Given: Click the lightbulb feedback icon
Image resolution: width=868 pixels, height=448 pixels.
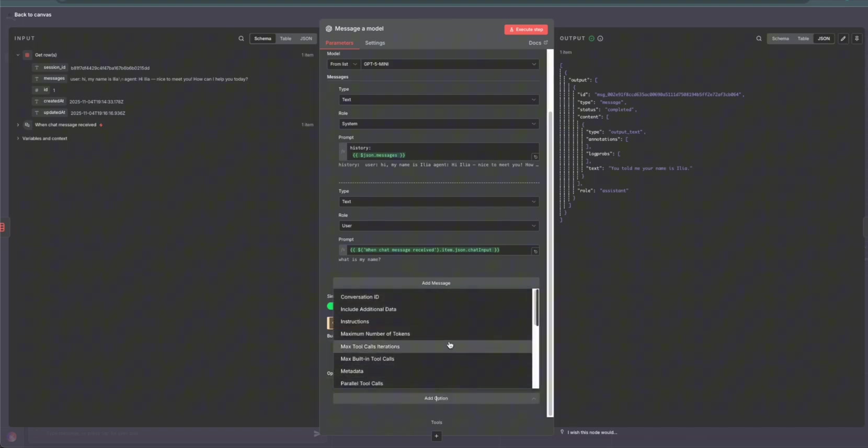Looking at the screenshot, I should point(562,432).
